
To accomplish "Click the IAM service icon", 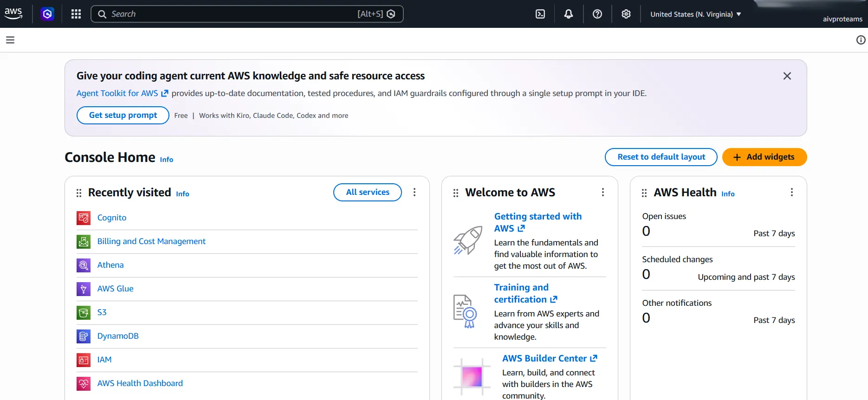I will 84,360.
